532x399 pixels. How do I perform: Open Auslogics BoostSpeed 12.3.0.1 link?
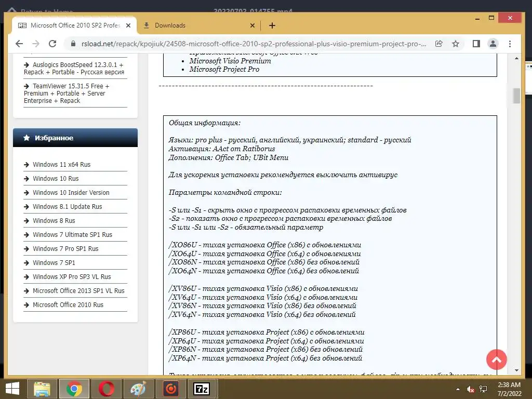pos(74,68)
